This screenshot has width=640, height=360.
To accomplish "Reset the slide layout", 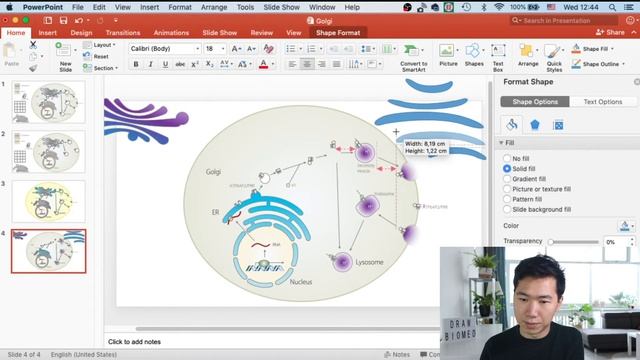I will pyautogui.click(x=96, y=56).
